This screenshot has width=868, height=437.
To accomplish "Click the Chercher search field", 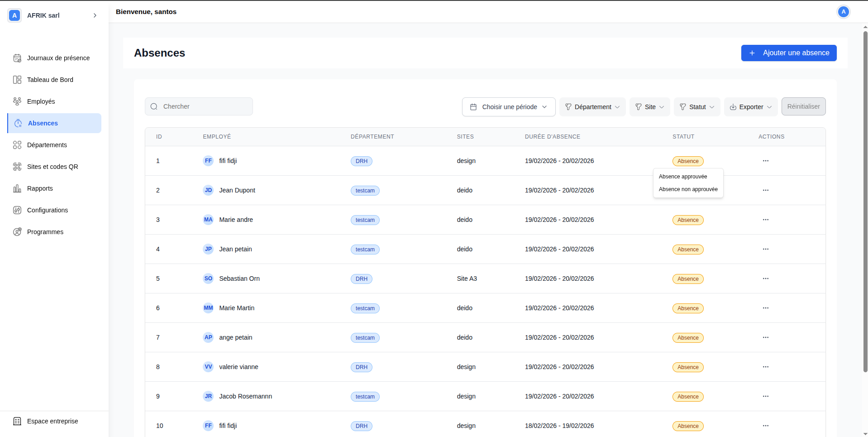I will 199,106.
